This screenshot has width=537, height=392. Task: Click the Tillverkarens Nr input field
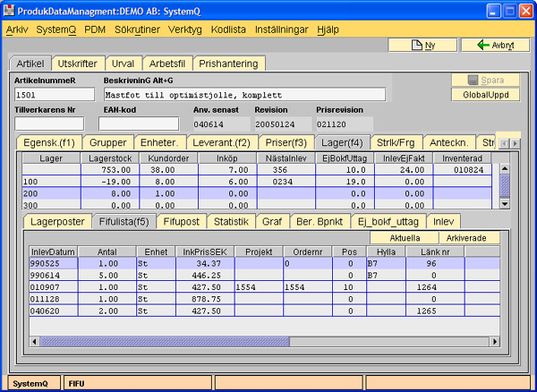tap(49, 124)
